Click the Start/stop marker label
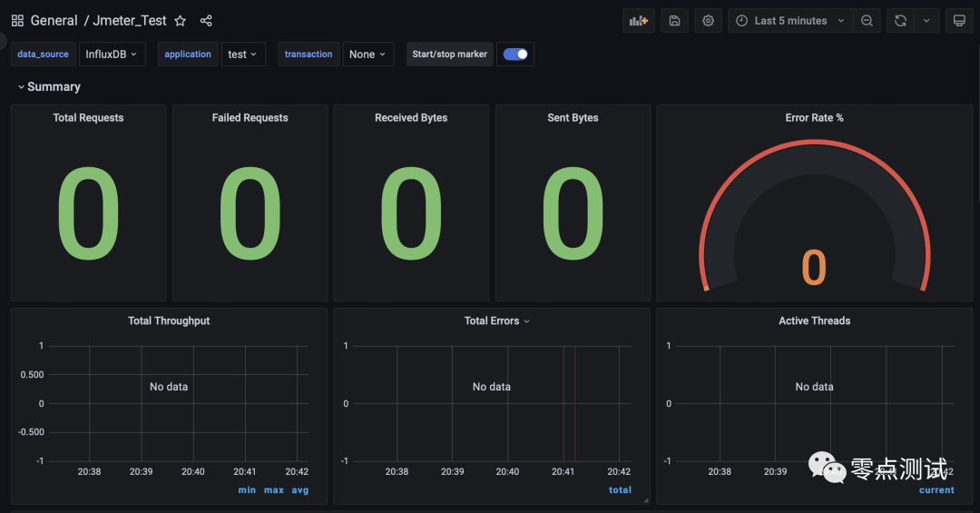The image size is (980, 513). point(449,54)
